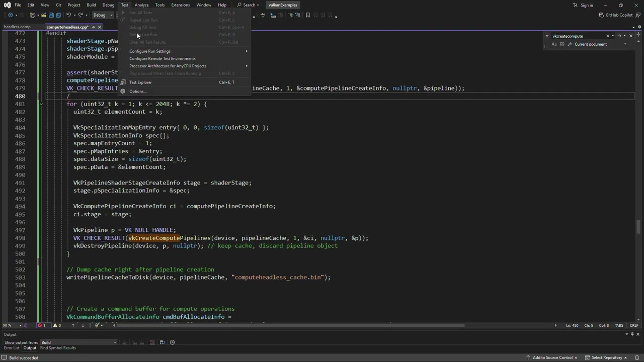Open the Search dropdown in title bar
This screenshot has width=644, height=362.
coord(248,5)
